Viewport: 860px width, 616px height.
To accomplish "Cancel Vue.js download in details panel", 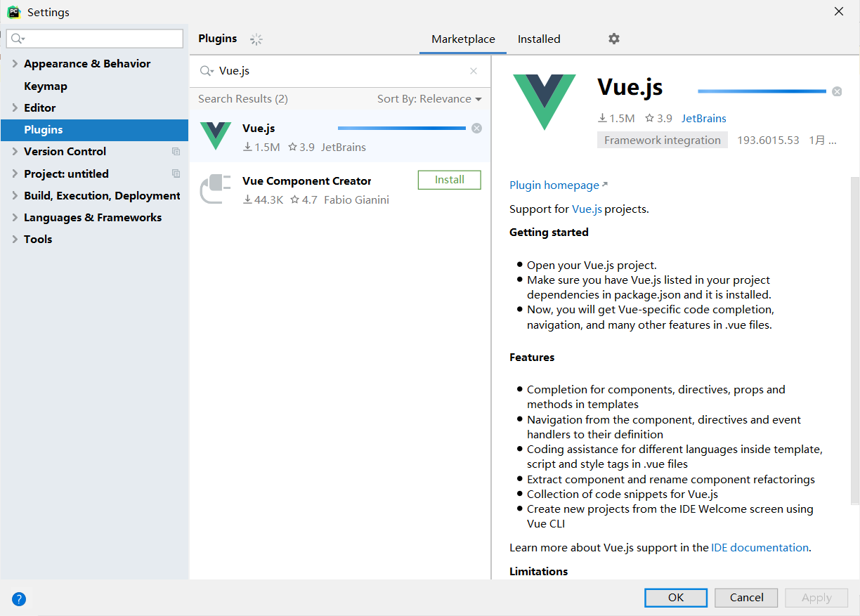I will click(x=837, y=91).
